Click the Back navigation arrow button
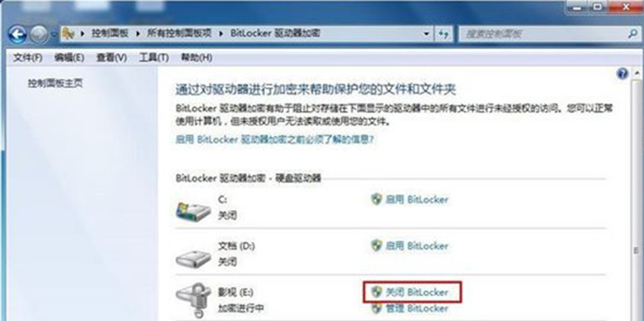This screenshot has width=644, height=321. point(17,35)
